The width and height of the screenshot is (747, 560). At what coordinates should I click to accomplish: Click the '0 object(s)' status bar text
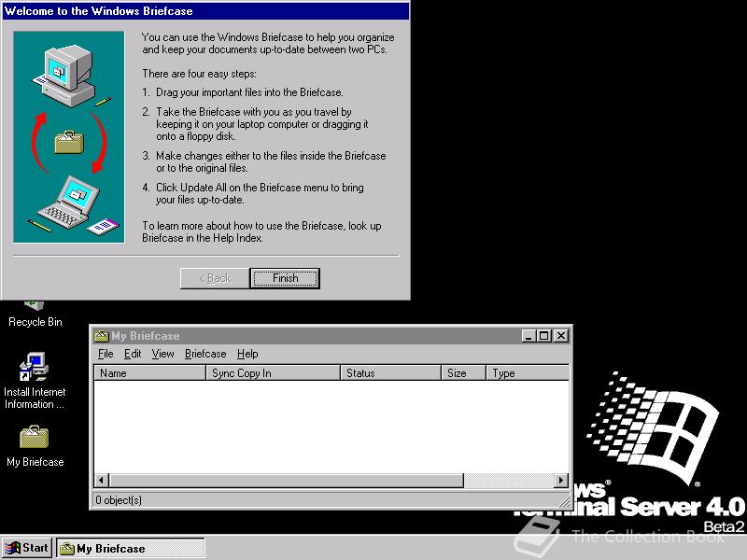[119, 500]
